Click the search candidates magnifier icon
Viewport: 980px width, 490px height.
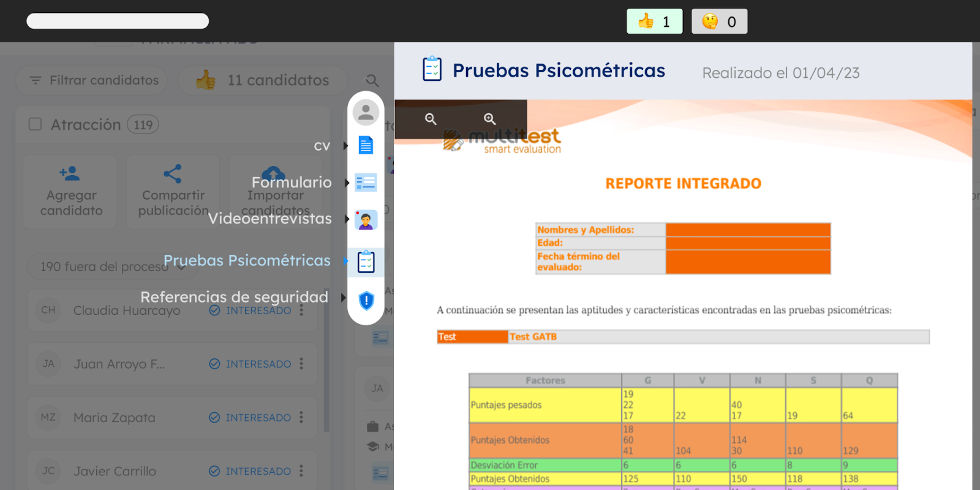click(x=372, y=80)
